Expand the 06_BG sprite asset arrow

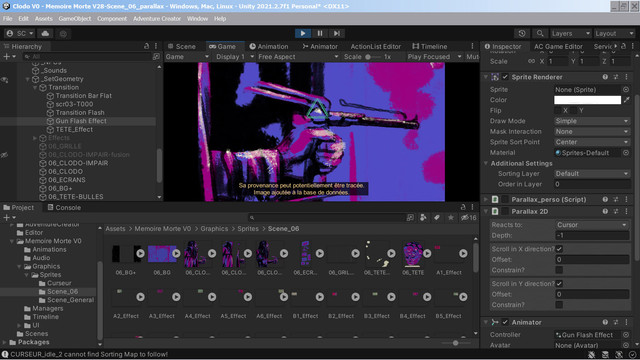tap(176, 253)
